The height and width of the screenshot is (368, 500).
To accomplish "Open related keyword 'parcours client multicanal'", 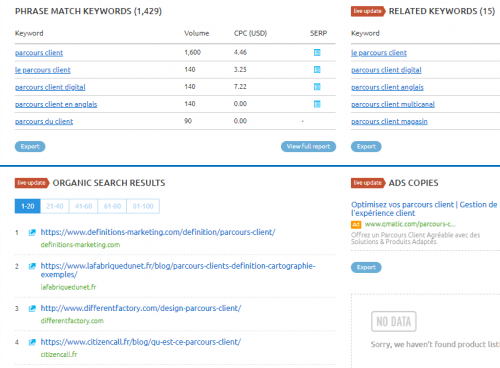I will (393, 104).
